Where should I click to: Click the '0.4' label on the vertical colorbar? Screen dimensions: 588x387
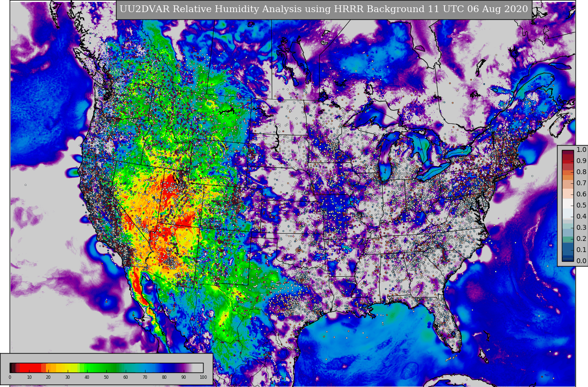[581, 217]
